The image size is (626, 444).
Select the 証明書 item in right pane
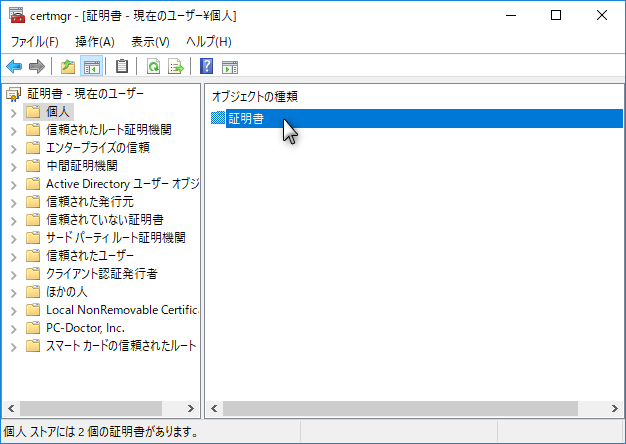point(245,119)
